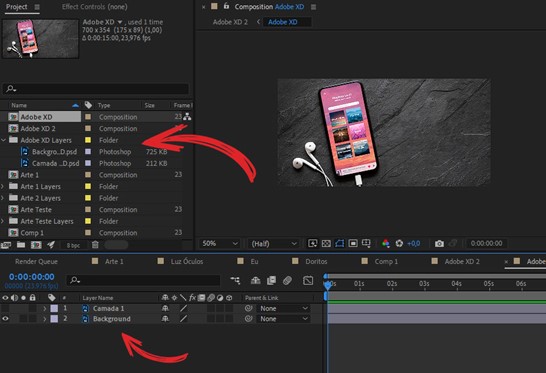This screenshot has height=373, width=546.
Task: Toggle the viewer lock icon
Action: tap(226, 6)
